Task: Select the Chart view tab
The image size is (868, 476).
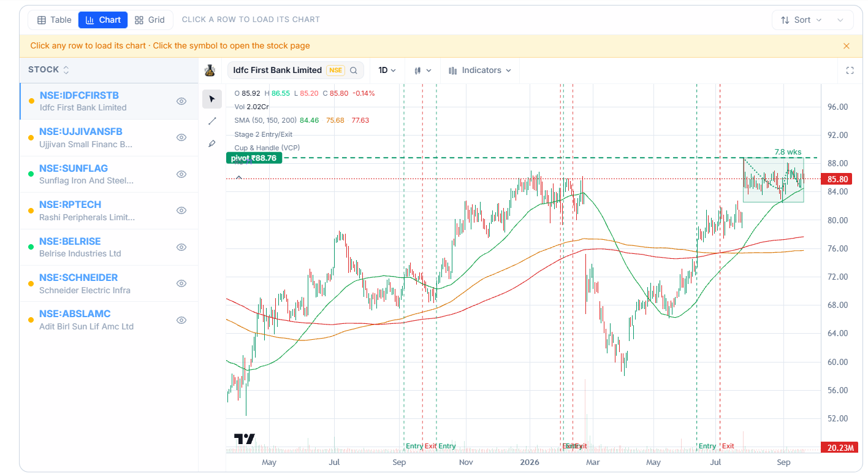Action: pyautogui.click(x=103, y=20)
